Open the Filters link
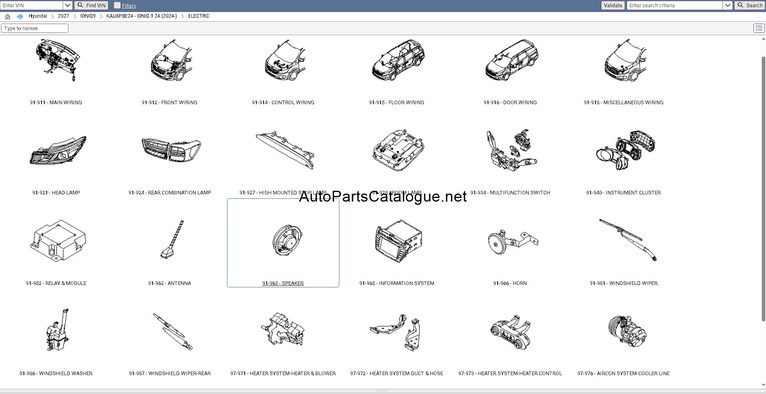This screenshot has height=394, width=766. click(129, 6)
